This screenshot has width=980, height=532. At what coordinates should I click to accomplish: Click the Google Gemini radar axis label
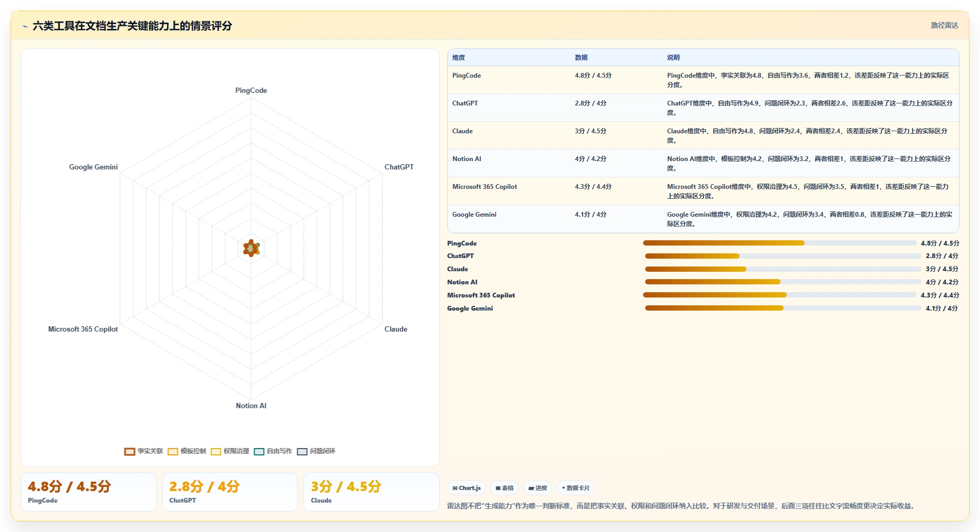click(x=93, y=167)
